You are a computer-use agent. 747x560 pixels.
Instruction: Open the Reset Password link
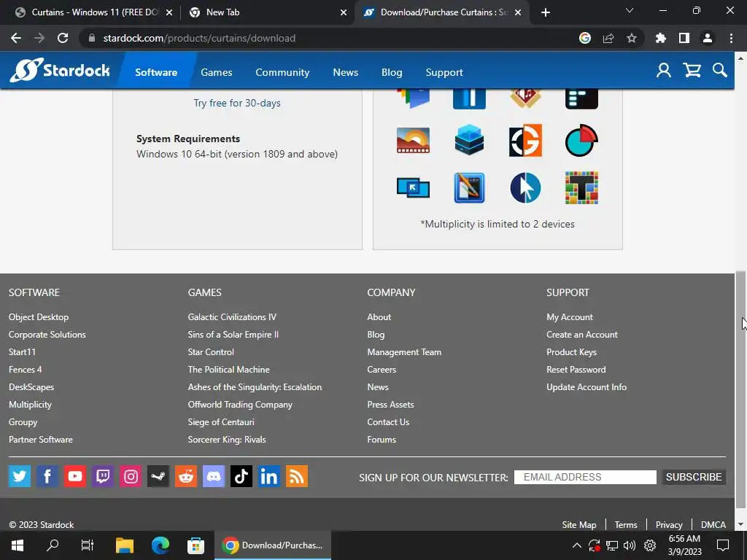pyautogui.click(x=576, y=370)
